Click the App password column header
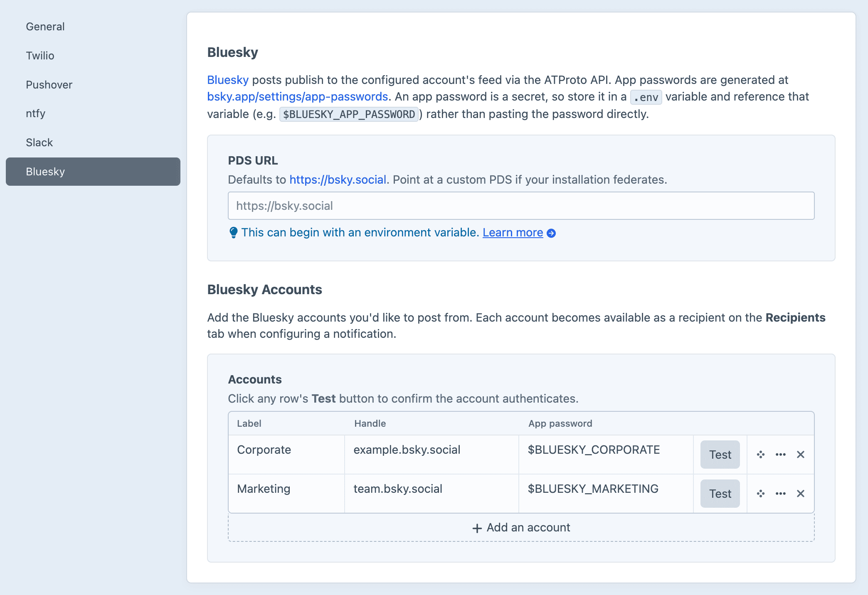The width and height of the screenshot is (868, 595). (x=560, y=423)
